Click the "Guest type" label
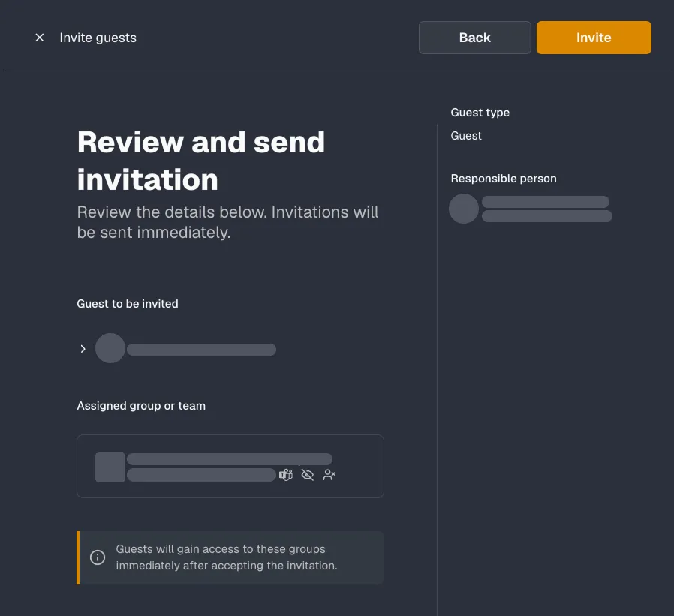The width and height of the screenshot is (674, 616). coord(480,113)
